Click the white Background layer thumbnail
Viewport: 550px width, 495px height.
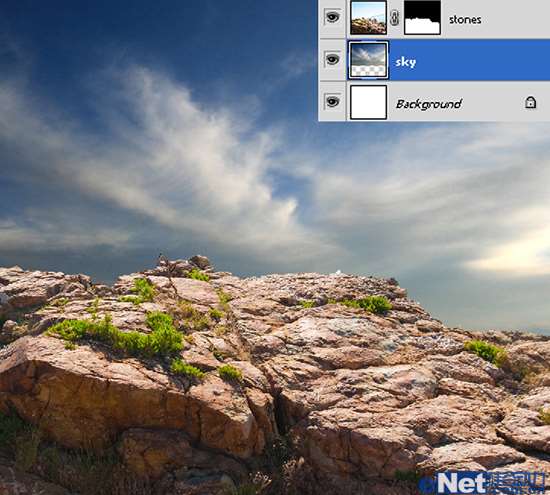click(x=369, y=102)
